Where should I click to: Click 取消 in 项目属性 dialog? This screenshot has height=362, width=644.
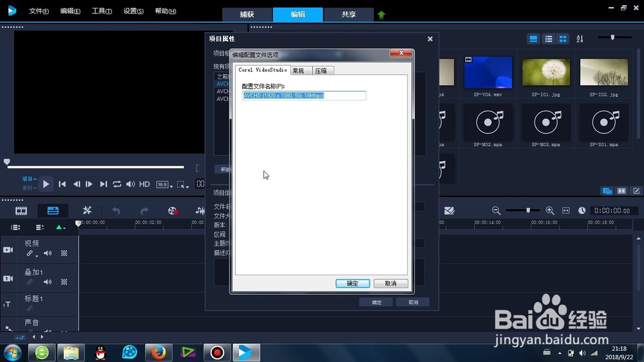click(413, 302)
